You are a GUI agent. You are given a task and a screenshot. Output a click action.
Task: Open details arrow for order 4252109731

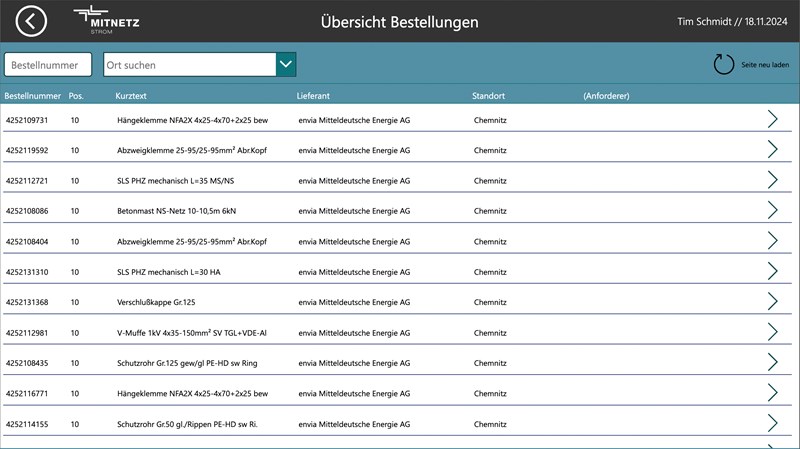(772, 119)
